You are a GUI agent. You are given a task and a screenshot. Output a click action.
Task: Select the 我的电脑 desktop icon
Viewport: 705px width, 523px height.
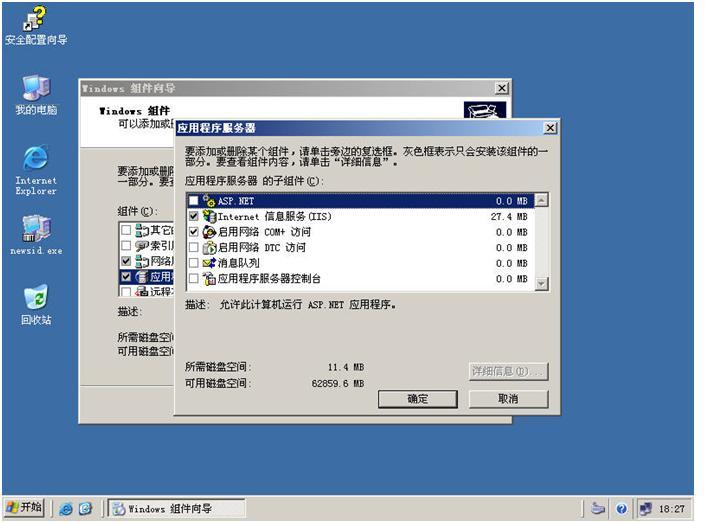click(x=35, y=88)
